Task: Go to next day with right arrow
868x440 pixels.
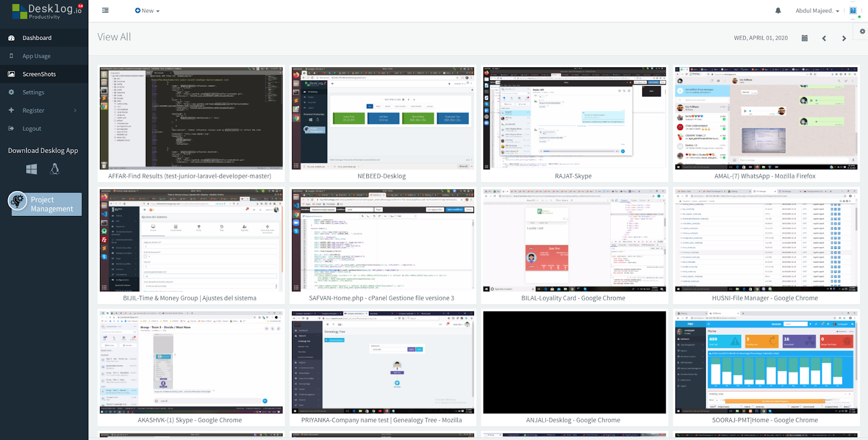Action: [x=844, y=39]
